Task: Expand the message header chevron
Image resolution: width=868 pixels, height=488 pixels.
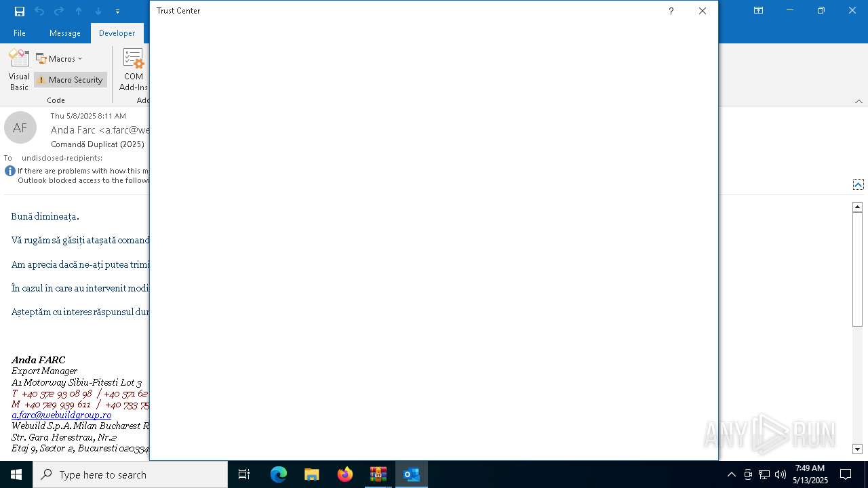Action: (x=859, y=184)
